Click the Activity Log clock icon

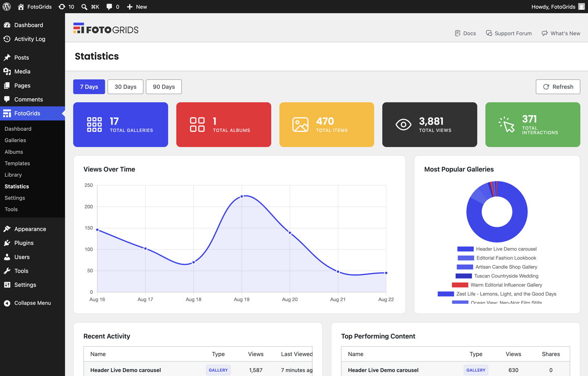pos(7,39)
